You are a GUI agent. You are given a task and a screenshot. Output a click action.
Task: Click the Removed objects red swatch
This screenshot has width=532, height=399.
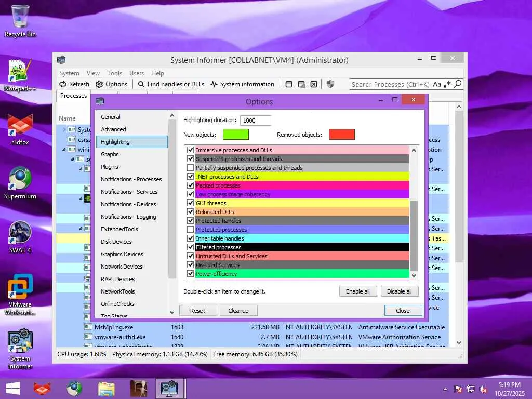pyautogui.click(x=342, y=135)
